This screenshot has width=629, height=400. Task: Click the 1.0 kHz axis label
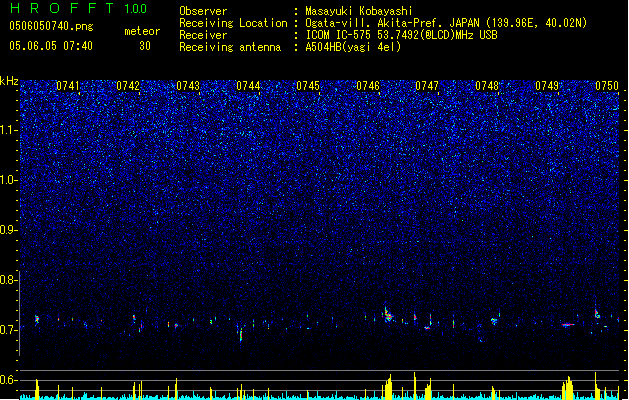click(x=8, y=180)
